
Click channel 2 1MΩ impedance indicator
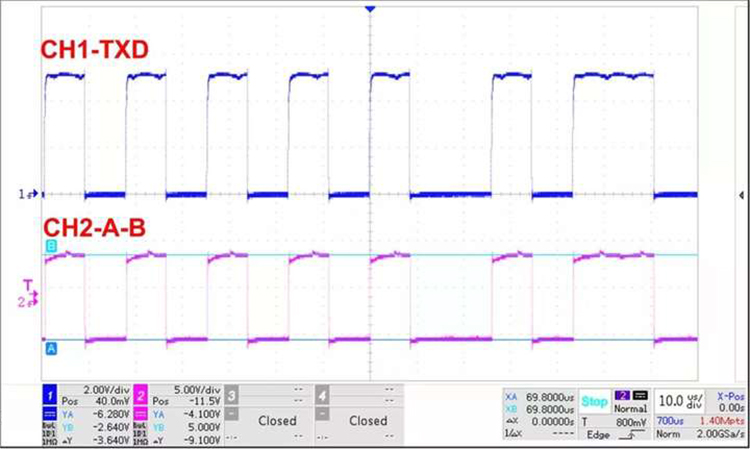141,443
